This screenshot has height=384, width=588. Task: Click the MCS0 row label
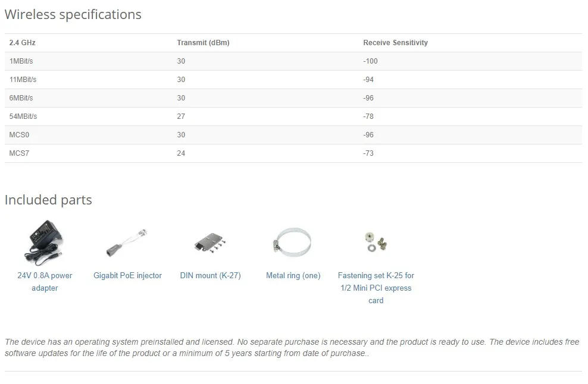click(19, 135)
